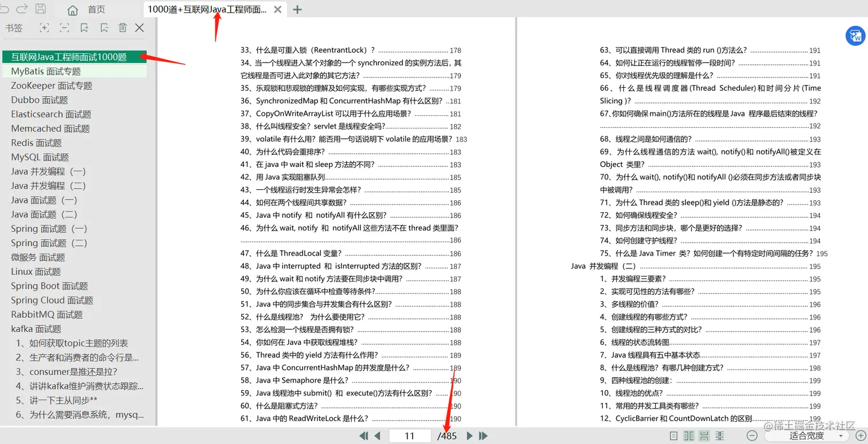Open the Elasticsearch 面试题 bookmark
Image resolution: width=868 pixels, height=444 pixels.
click(x=51, y=114)
